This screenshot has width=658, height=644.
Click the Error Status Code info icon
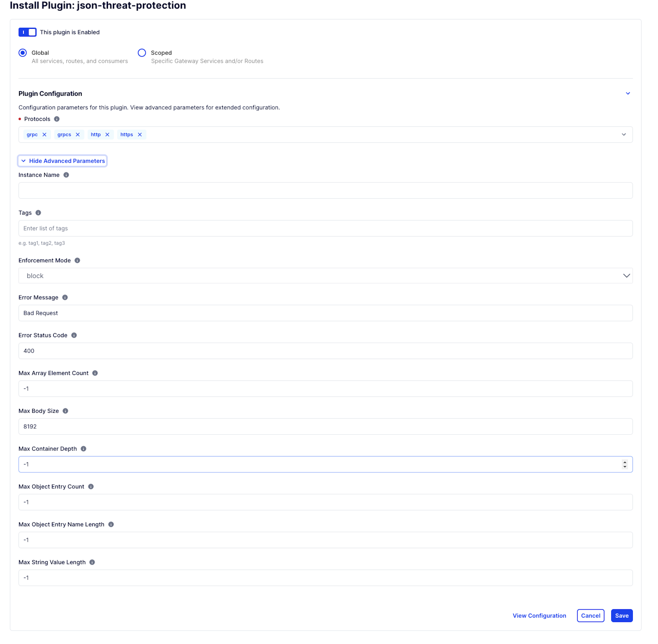[x=74, y=335]
